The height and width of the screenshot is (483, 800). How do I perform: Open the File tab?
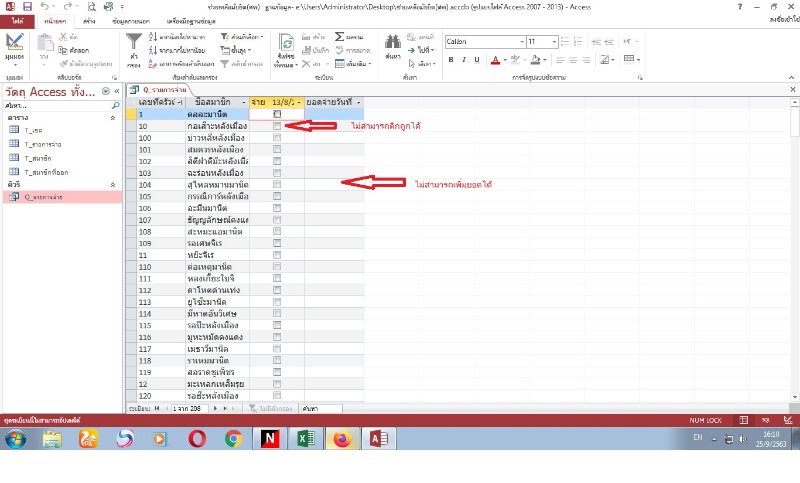18,20
